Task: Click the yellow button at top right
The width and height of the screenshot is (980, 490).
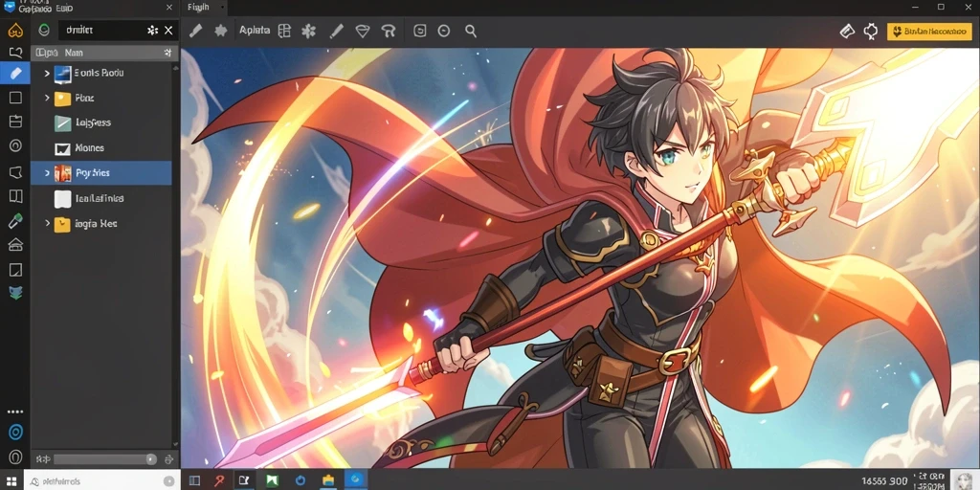Action: 928,31
